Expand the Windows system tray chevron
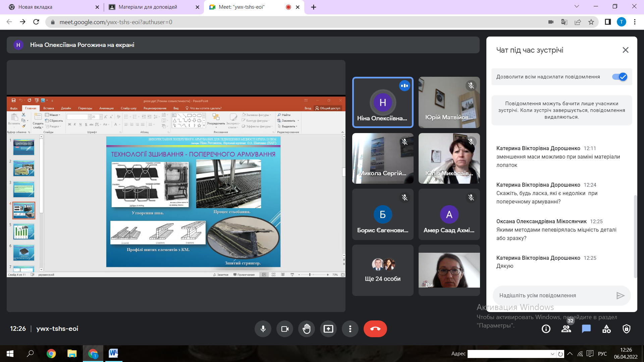 (570, 354)
